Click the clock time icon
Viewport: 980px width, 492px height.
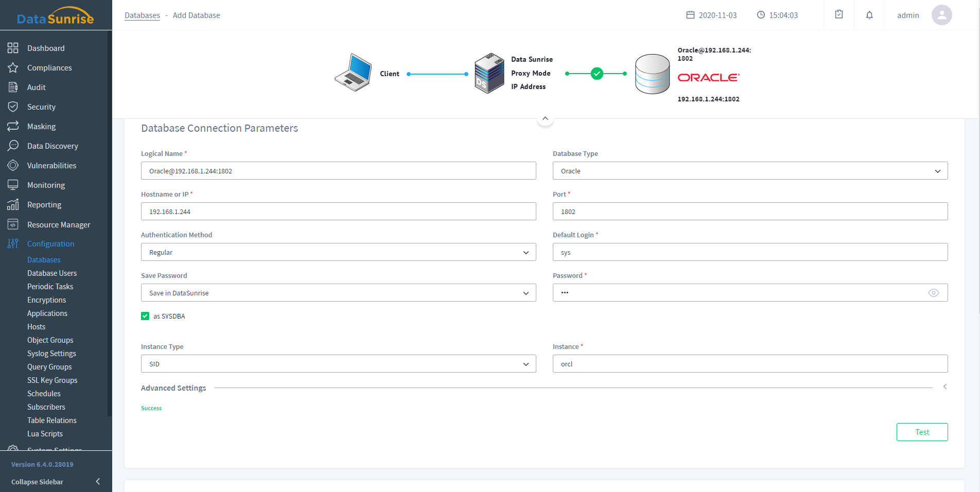[761, 15]
